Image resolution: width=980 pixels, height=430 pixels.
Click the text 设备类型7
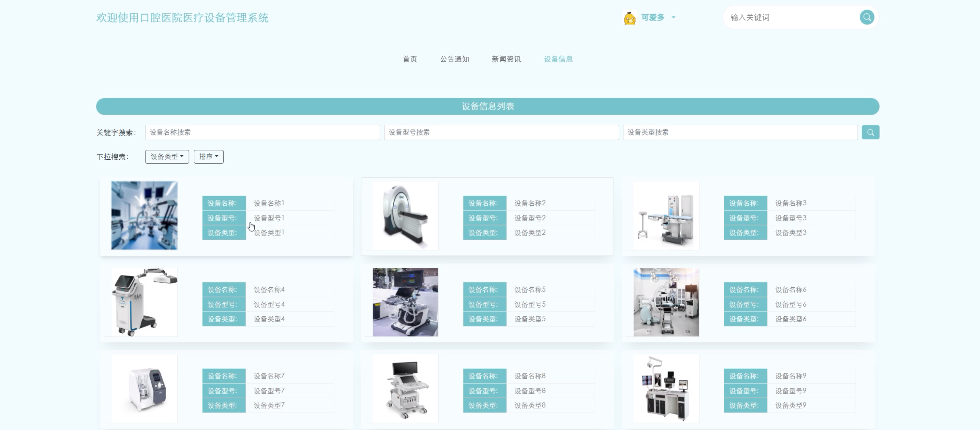[x=269, y=406]
